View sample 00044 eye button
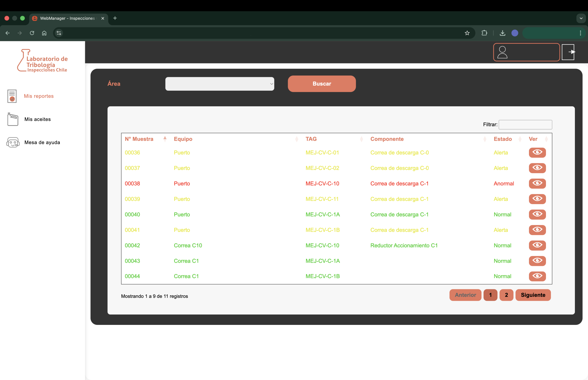This screenshot has width=588, height=380. (x=537, y=276)
